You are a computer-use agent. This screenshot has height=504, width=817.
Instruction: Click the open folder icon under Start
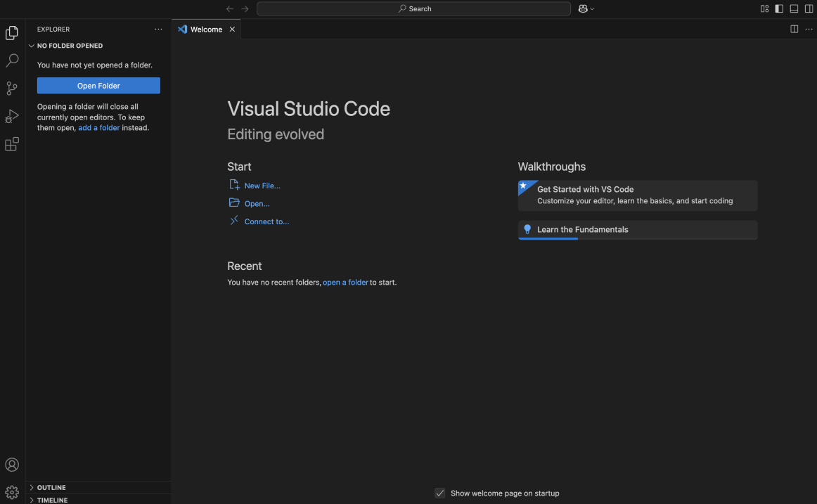click(234, 202)
